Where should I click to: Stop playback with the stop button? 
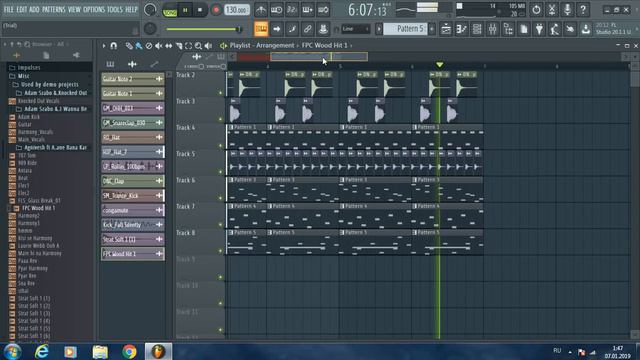[x=200, y=10]
